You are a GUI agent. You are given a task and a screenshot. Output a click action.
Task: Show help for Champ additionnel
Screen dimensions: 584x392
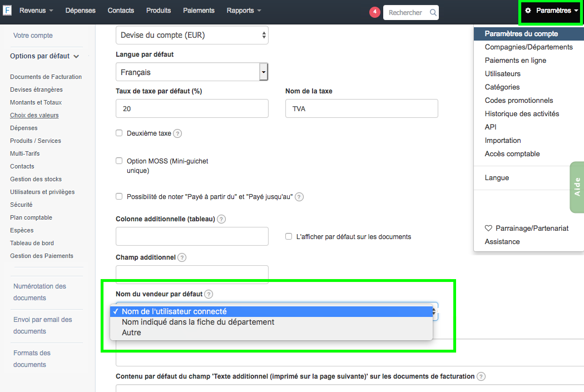pos(182,257)
